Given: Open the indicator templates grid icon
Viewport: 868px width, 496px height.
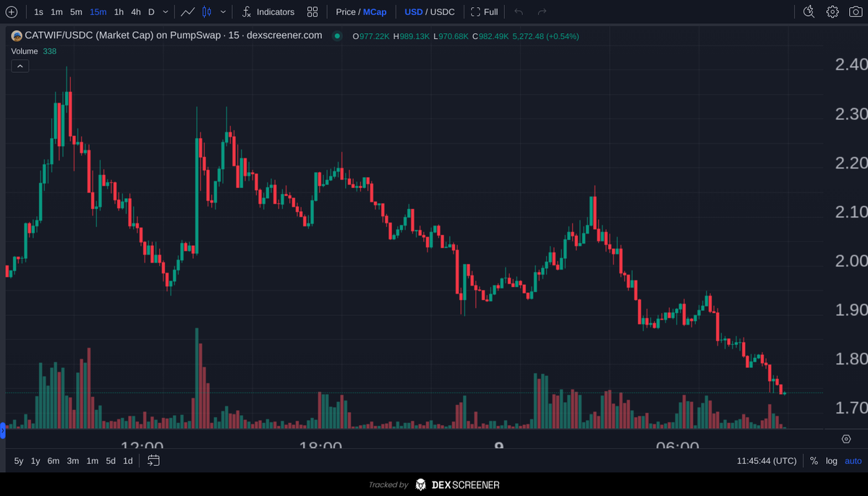Looking at the screenshot, I should (x=312, y=12).
